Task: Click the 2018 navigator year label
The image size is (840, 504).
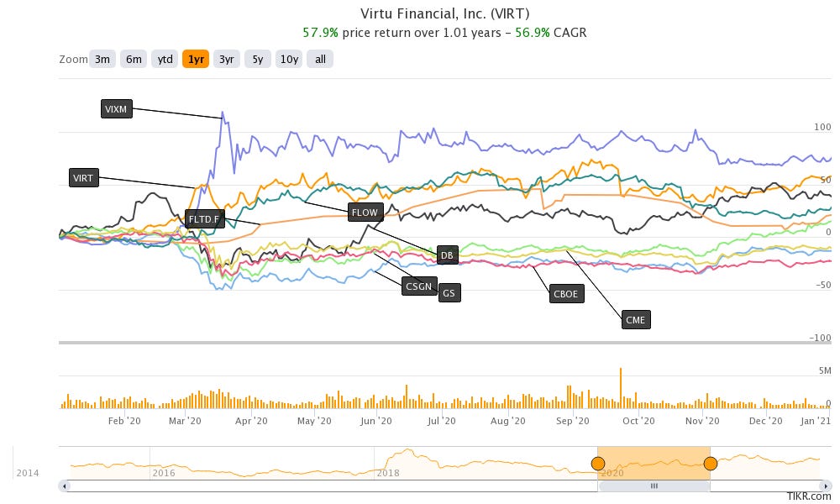Action: point(388,473)
